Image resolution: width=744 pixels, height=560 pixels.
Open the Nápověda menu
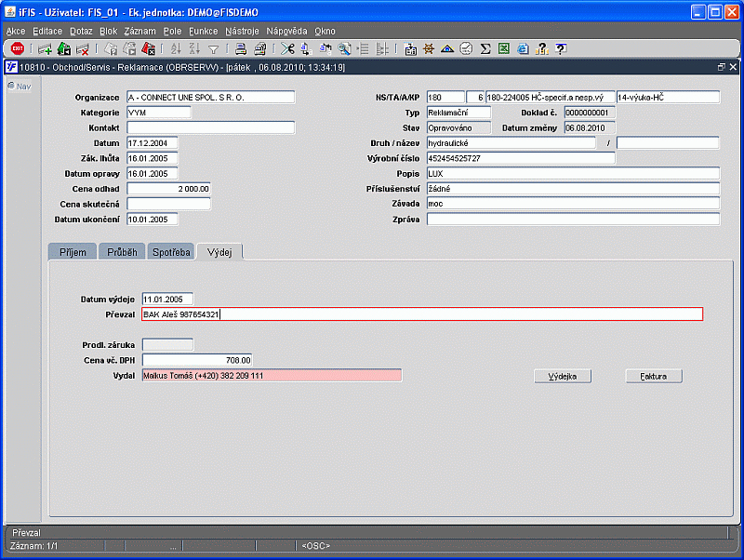(x=286, y=31)
